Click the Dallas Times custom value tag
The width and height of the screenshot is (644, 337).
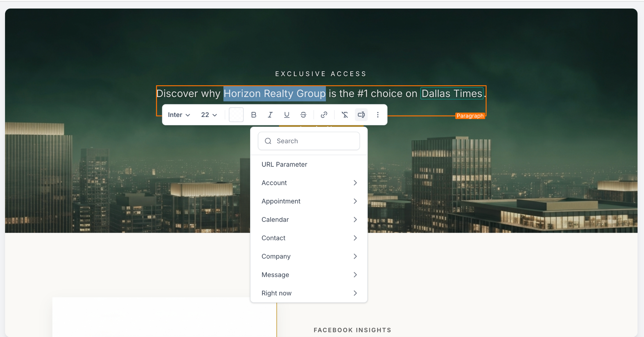click(452, 94)
